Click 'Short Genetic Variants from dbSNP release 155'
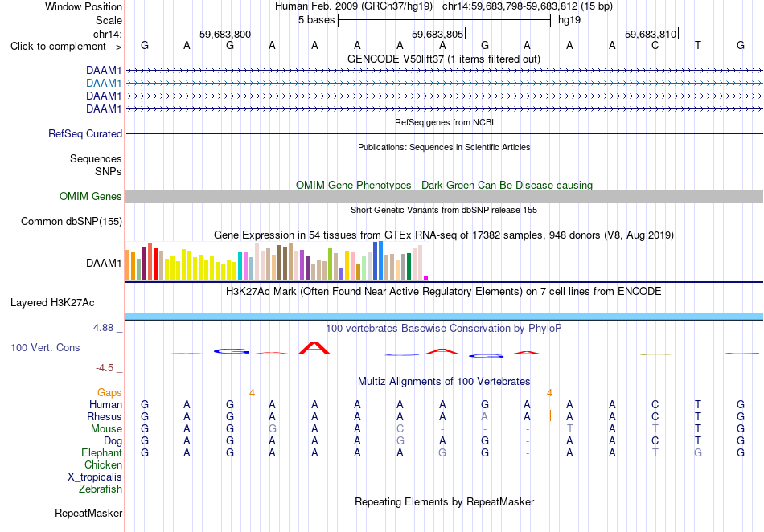The width and height of the screenshot is (764, 532). (x=444, y=211)
